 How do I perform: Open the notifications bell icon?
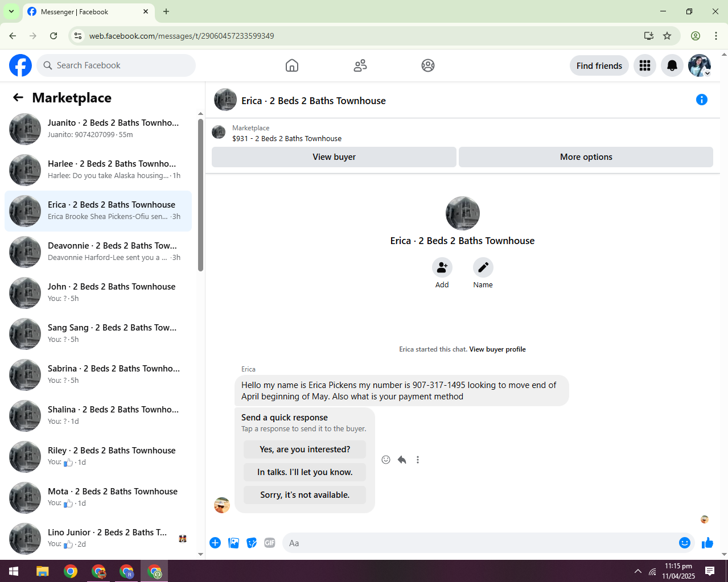coord(672,65)
